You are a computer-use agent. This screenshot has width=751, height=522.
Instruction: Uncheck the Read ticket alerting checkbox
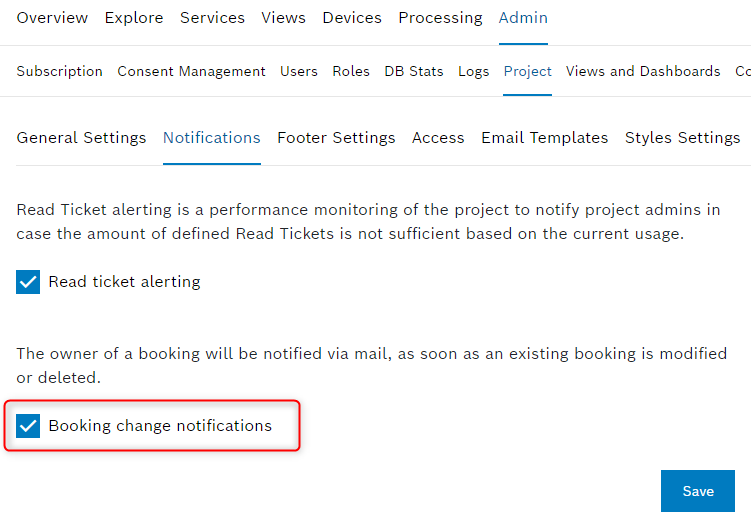click(28, 282)
